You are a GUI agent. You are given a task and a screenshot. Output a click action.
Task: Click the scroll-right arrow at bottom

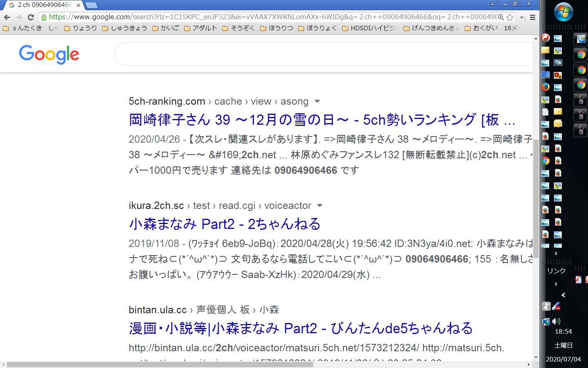coord(529,364)
